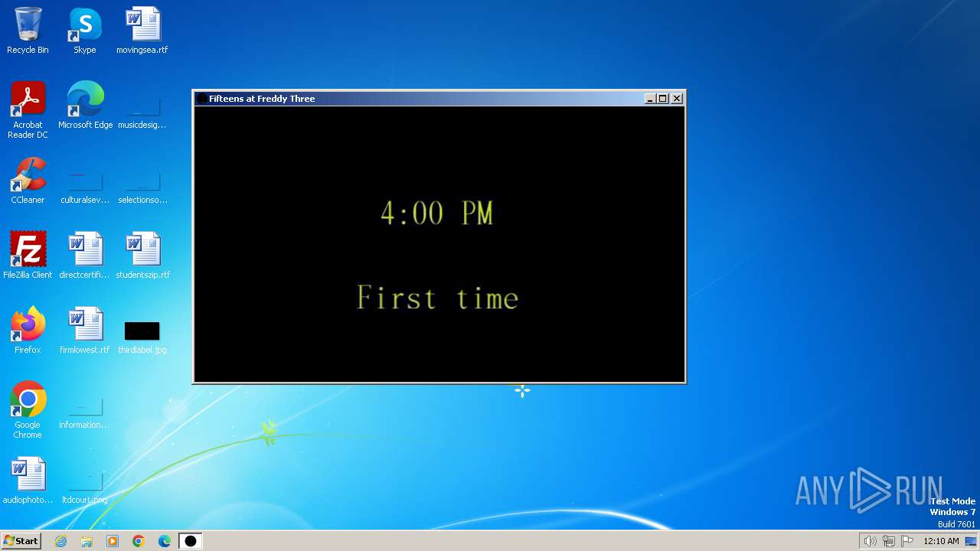Screen dimensions: 980x551
Task: Click the network tray icon
Action: pos(889,541)
